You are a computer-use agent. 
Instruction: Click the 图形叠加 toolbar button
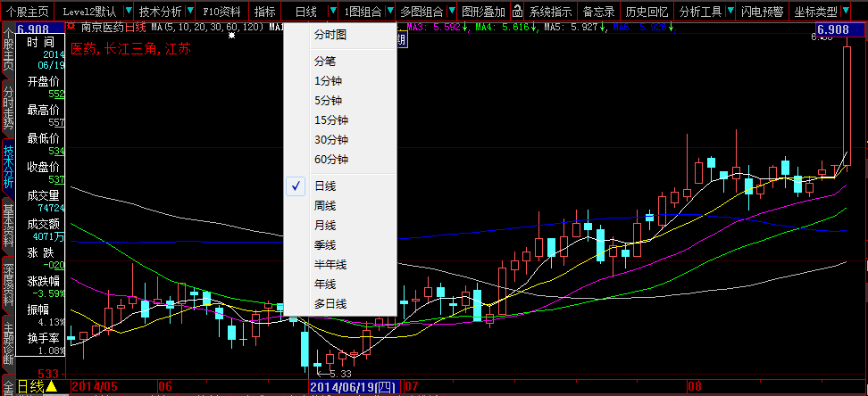tap(484, 11)
